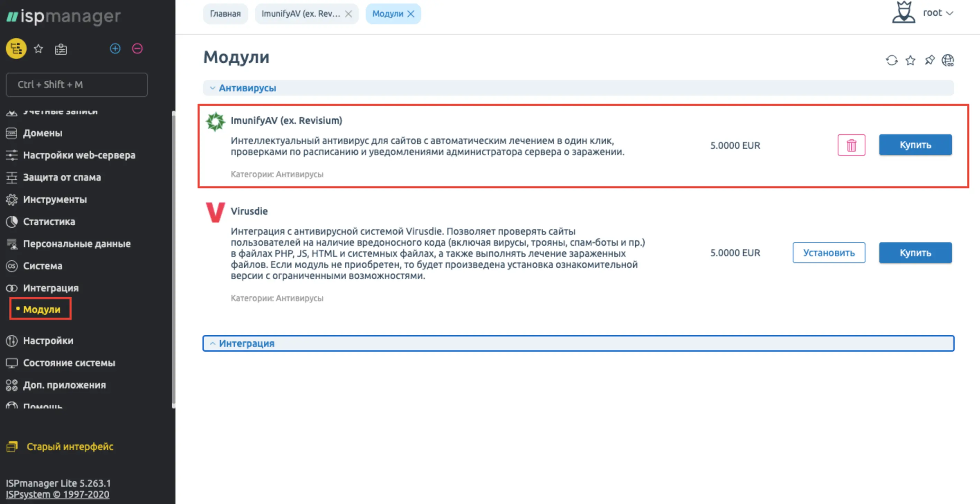Click the ISPmanager logo
Screen dimensions: 980x504
(x=64, y=17)
